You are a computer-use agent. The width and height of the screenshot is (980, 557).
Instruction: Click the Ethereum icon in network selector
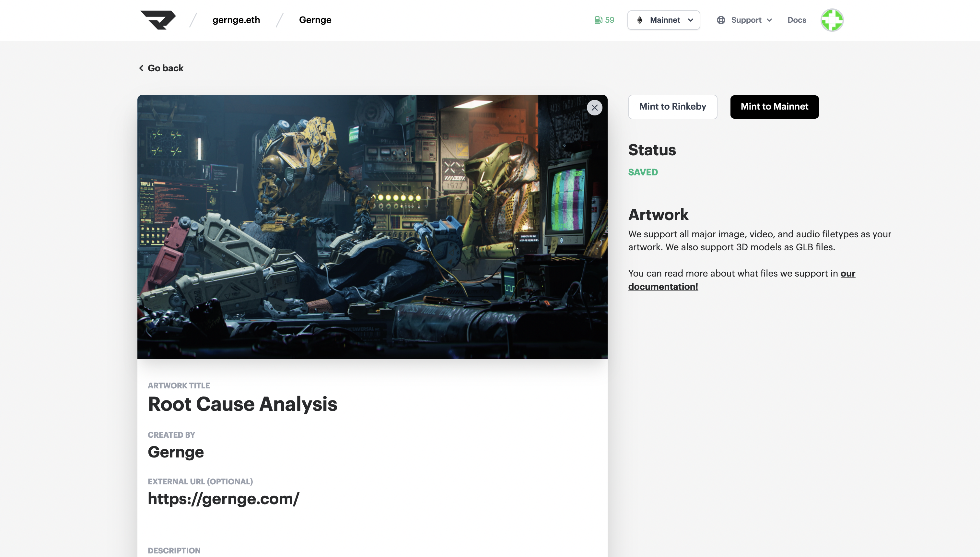(639, 20)
